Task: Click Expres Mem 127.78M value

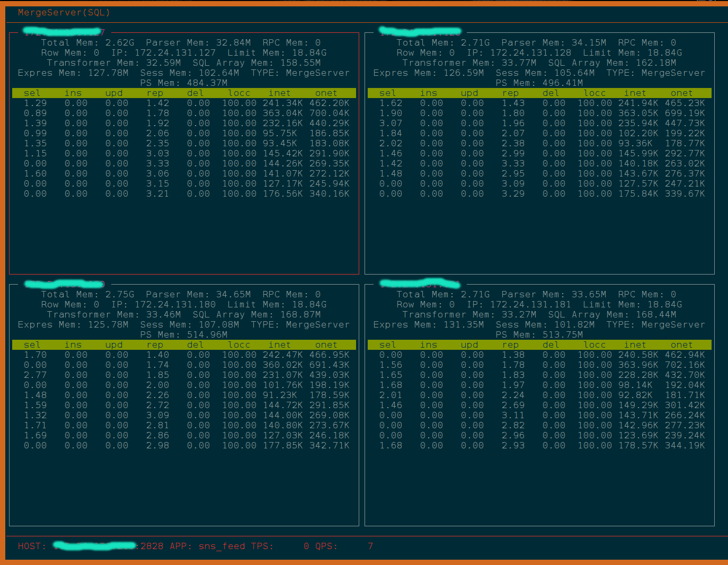Action: pyautogui.click(x=108, y=73)
